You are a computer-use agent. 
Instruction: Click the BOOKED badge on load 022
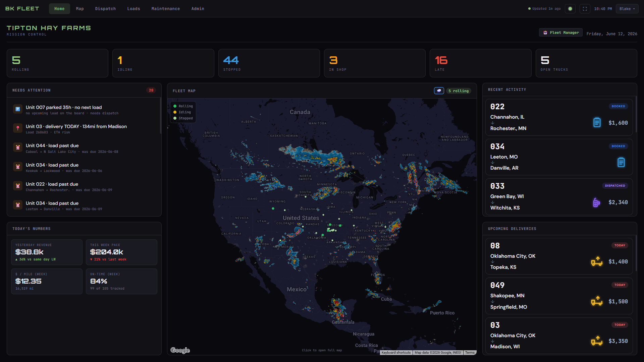tap(618, 106)
